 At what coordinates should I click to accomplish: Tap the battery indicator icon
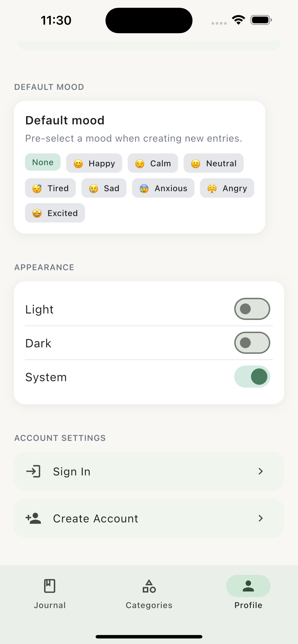pos(261,20)
